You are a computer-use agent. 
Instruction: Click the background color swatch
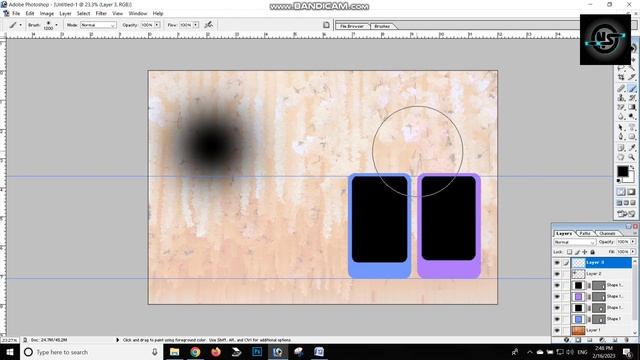click(x=631, y=180)
